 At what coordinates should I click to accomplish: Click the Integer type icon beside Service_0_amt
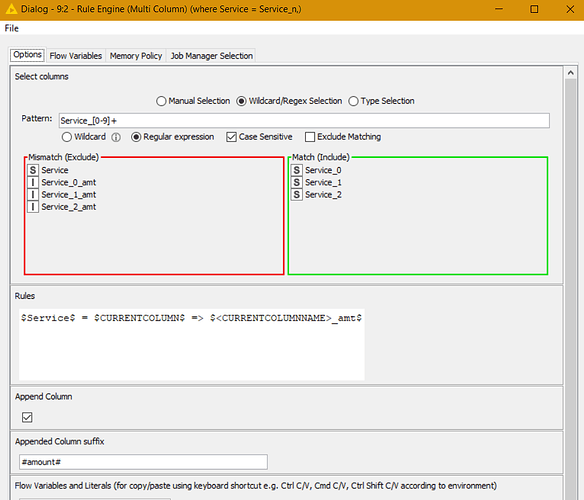coord(33,183)
